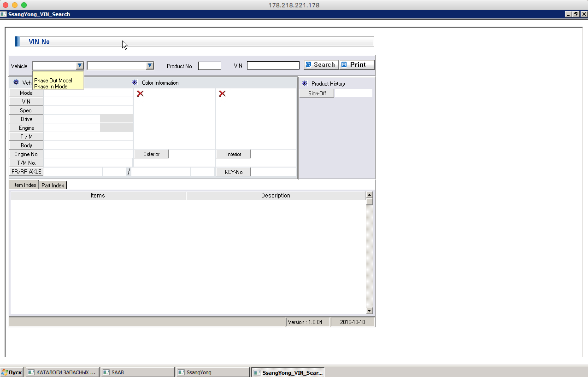Click the Start button icon in the taskbar
Image resolution: width=588 pixels, height=377 pixels.
[4, 372]
